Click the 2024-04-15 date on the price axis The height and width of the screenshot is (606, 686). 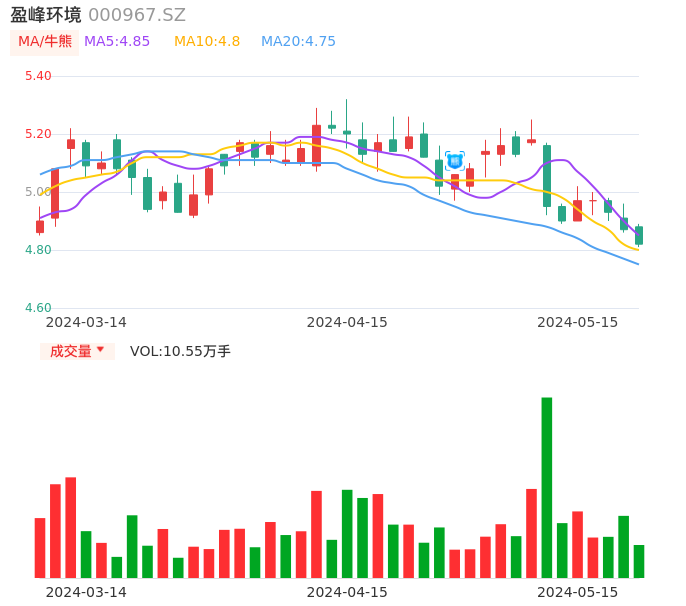(x=347, y=322)
